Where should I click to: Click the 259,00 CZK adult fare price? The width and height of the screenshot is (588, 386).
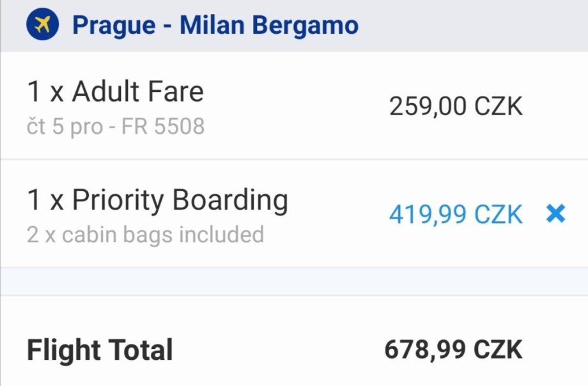[x=456, y=107]
